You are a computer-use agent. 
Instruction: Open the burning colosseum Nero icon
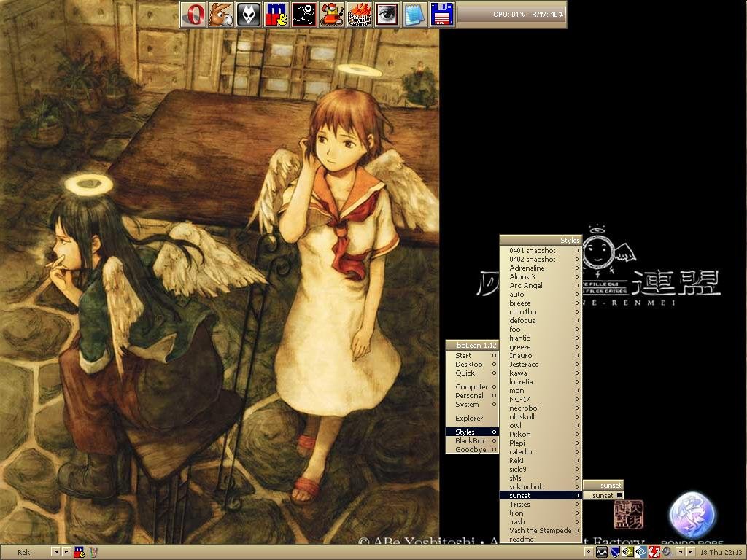(359, 15)
